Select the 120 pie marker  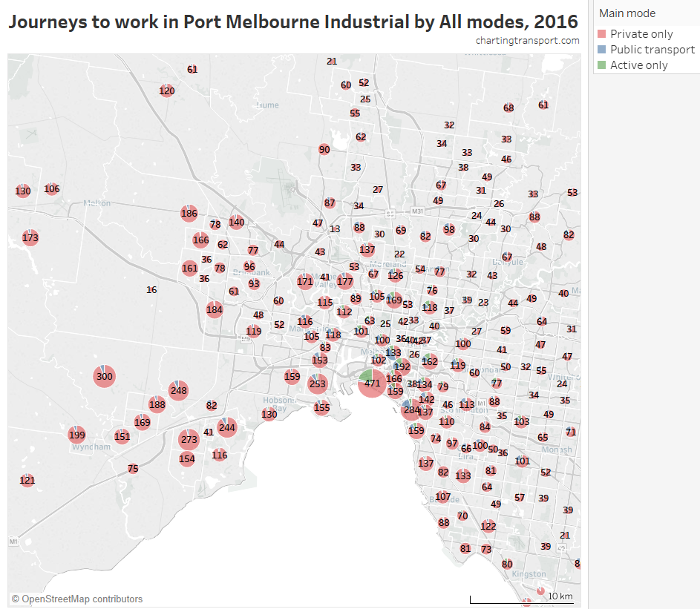(167, 90)
